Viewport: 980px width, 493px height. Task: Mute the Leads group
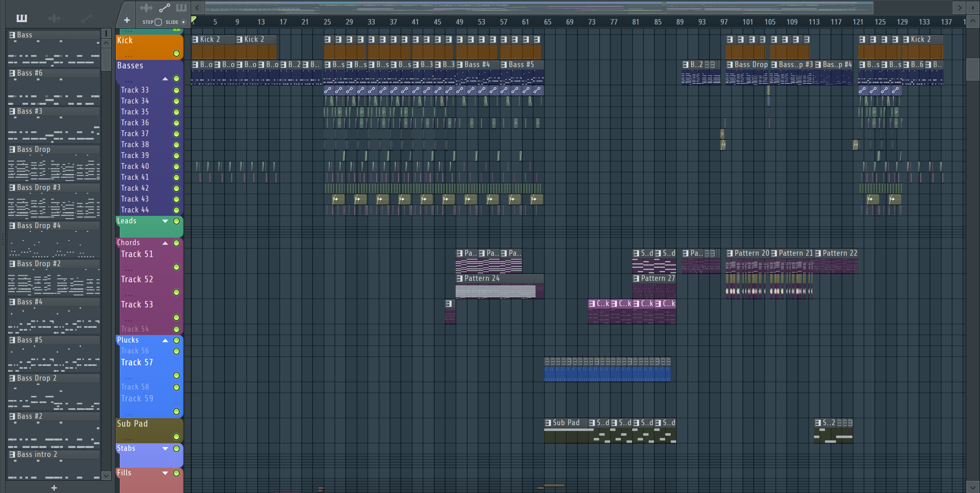pos(176,221)
